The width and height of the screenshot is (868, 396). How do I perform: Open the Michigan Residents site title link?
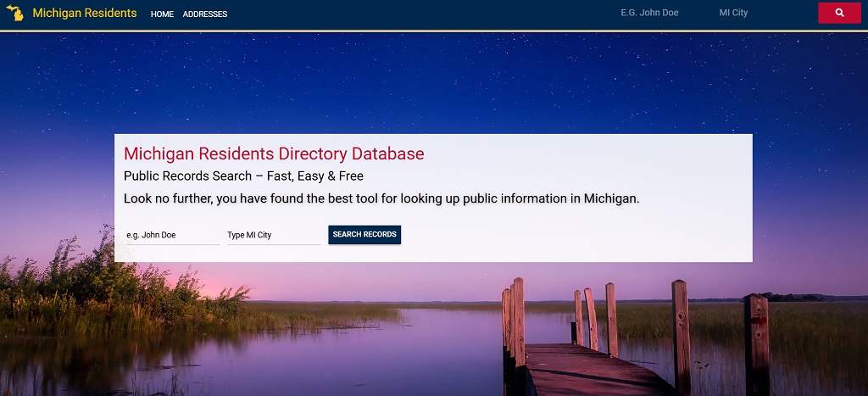pos(84,14)
